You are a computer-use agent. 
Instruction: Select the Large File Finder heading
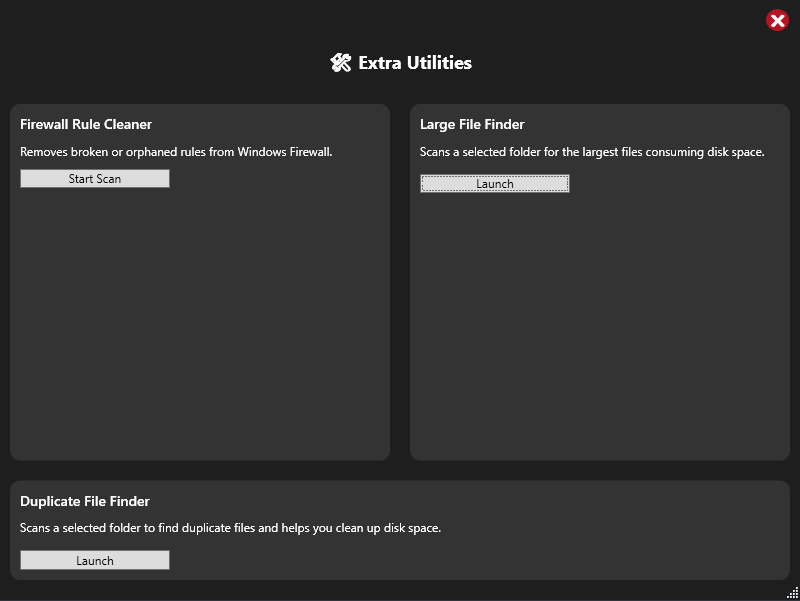(x=472, y=124)
